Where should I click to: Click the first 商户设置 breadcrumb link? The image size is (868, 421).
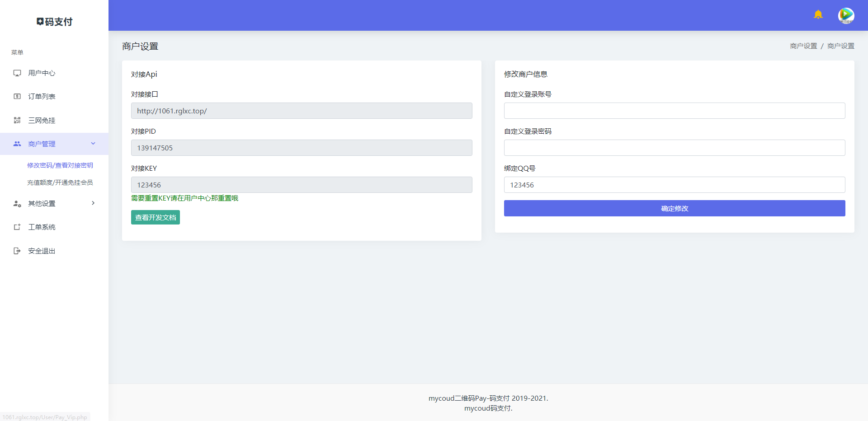(x=803, y=46)
